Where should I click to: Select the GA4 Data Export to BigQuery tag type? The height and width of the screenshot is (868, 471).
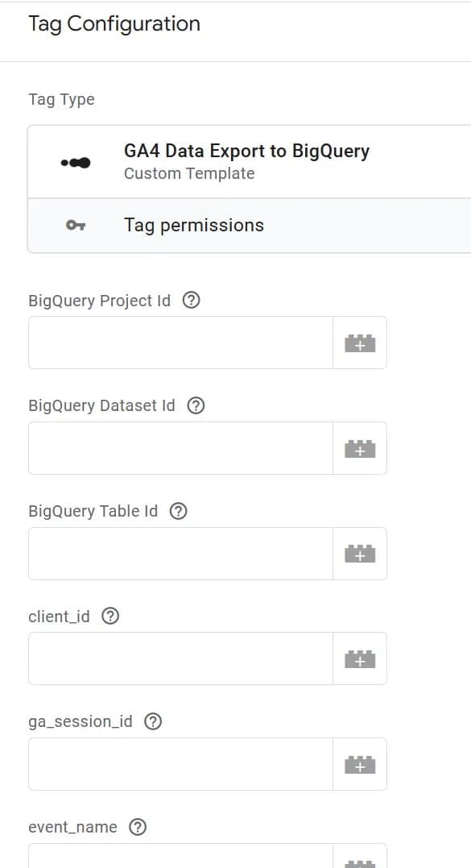[x=250, y=162]
